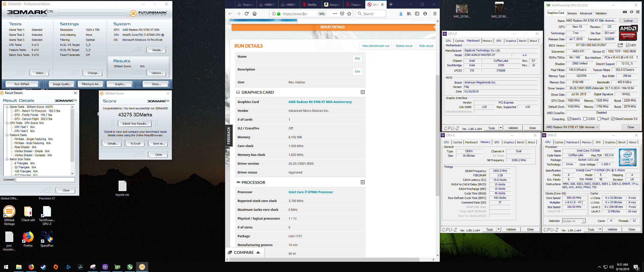
Task: Click the Origin icon in the taskbar
Action: (x=56, y=267)
